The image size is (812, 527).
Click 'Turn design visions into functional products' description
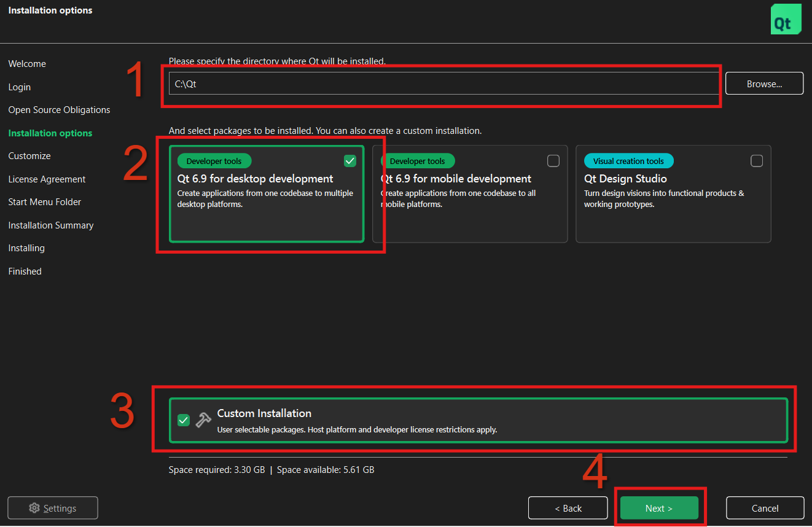664,198
